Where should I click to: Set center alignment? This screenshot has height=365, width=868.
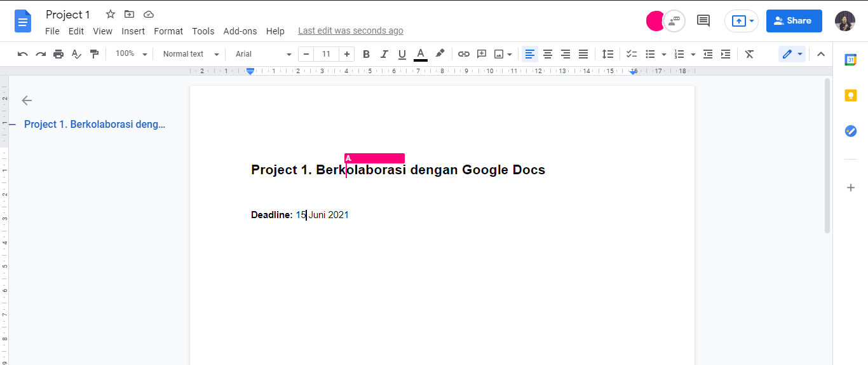pos(548,54)
